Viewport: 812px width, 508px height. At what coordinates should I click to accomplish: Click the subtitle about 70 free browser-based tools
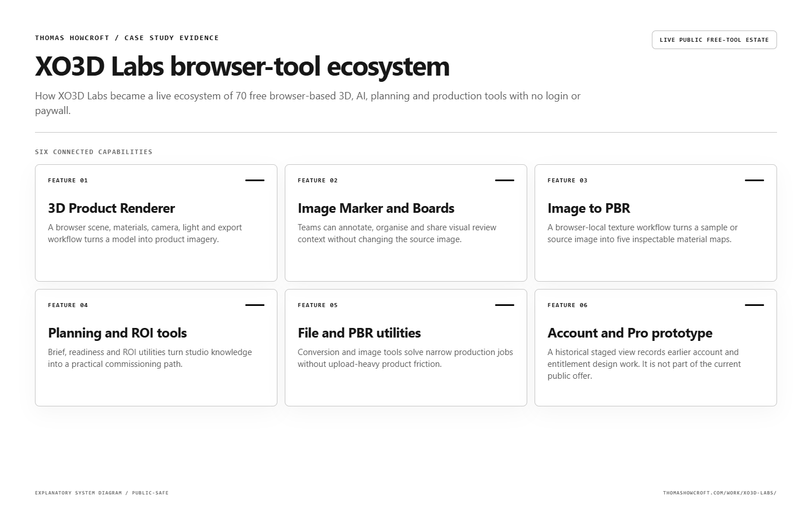(308, 103)
